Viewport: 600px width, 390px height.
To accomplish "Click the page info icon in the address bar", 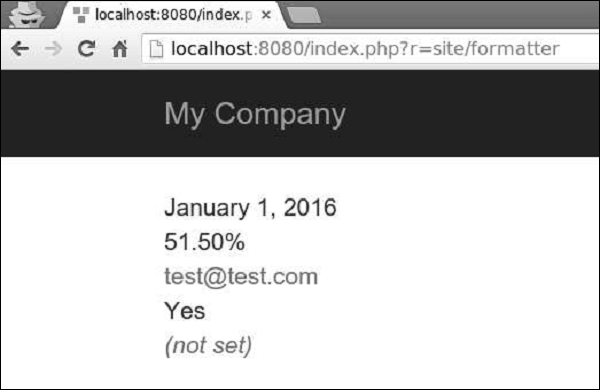I will 156,49.
